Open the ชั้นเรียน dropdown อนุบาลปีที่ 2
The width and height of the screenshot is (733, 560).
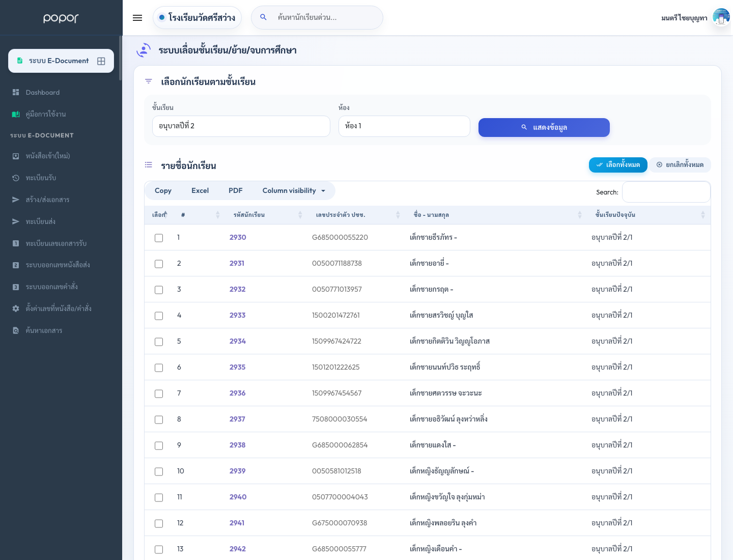click(x=241, y=126)
